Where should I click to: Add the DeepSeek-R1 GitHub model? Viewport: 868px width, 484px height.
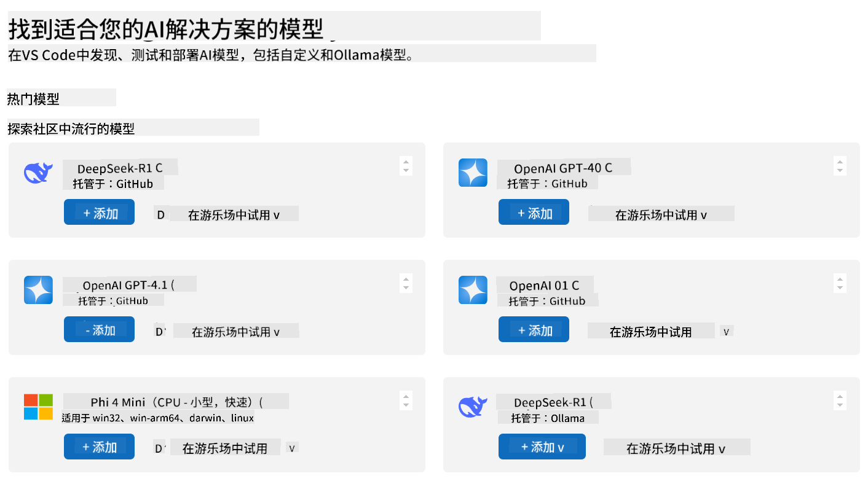click(x=99, y=213)
